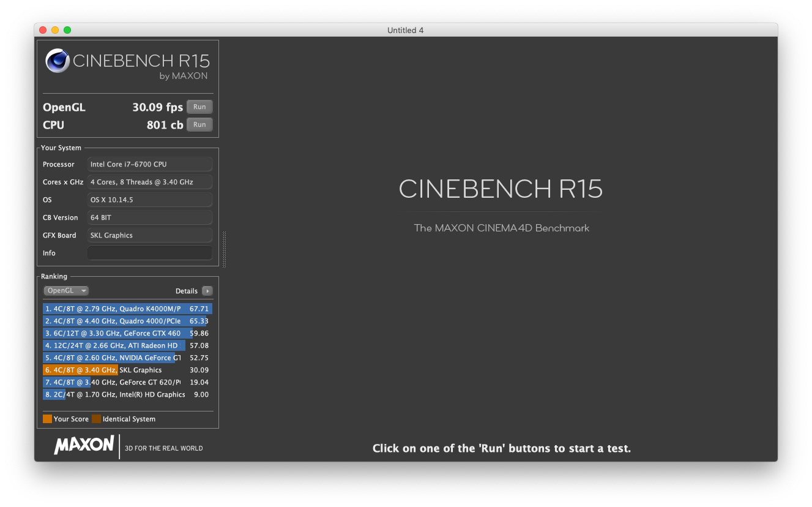Image resolution: width=812 pixels, height=507 pixels.
Task: Click the Processor field showing Intel Core i7-6700
Action: 150,164
